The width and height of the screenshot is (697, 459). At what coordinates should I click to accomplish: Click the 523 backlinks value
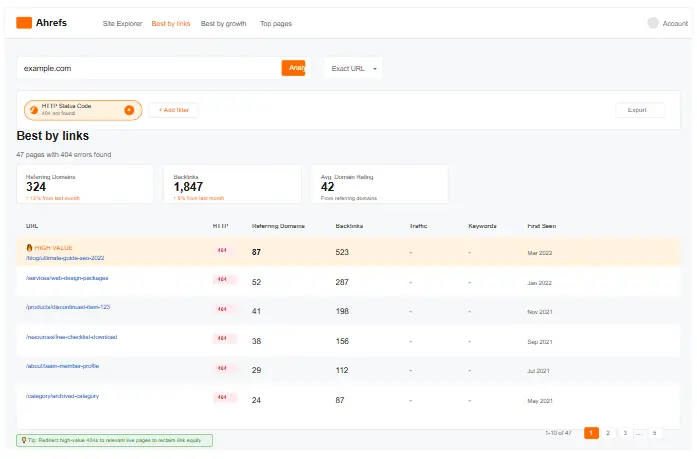point(342,252)
